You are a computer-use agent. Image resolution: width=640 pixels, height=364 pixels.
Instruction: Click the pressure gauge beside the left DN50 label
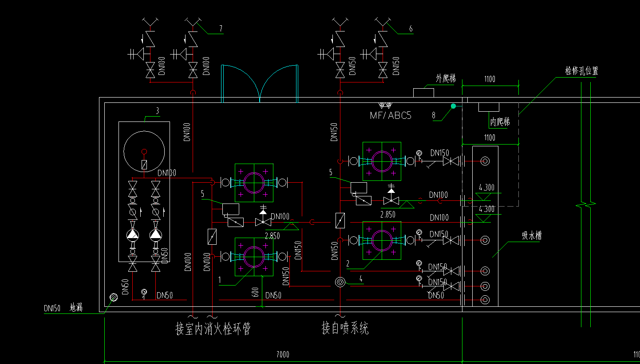click(144, 293)
